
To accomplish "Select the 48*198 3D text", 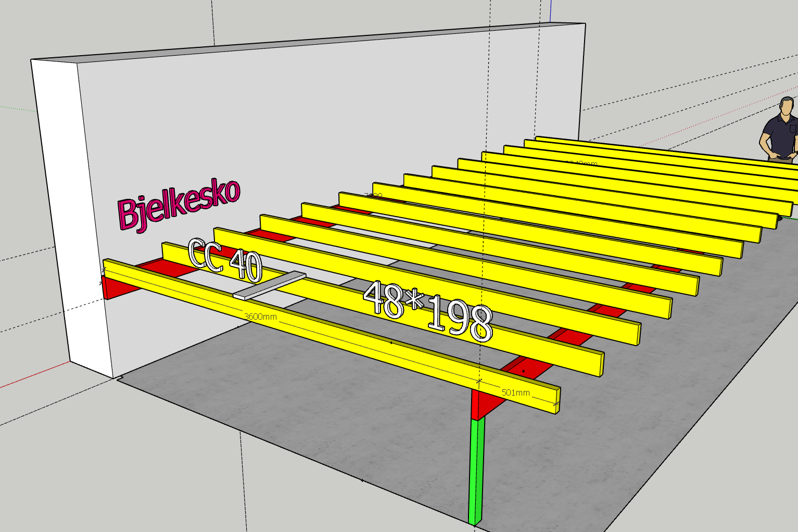I will point(428,311).
